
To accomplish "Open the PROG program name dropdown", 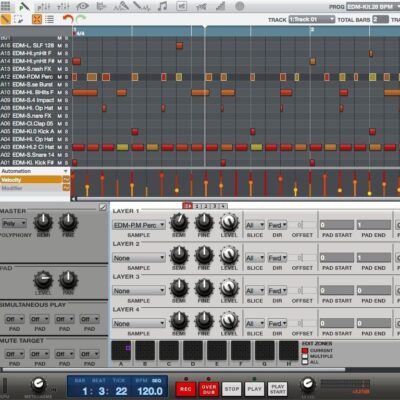I will pos(373,7).
